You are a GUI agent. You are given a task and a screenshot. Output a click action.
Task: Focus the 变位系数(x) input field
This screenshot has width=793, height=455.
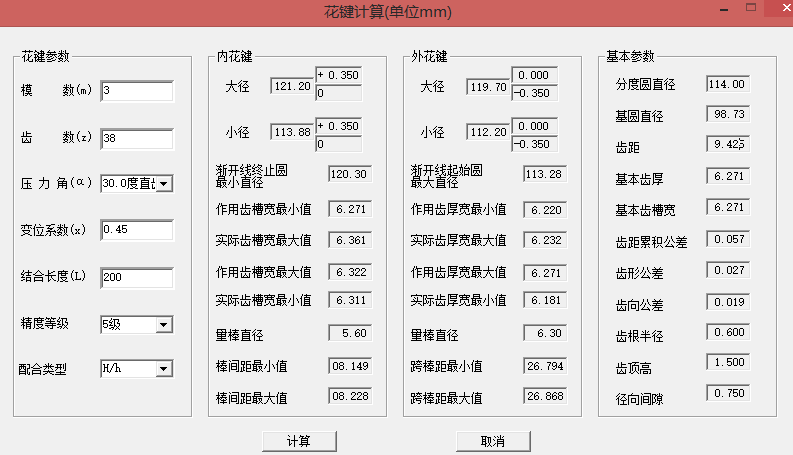(137, 230)
